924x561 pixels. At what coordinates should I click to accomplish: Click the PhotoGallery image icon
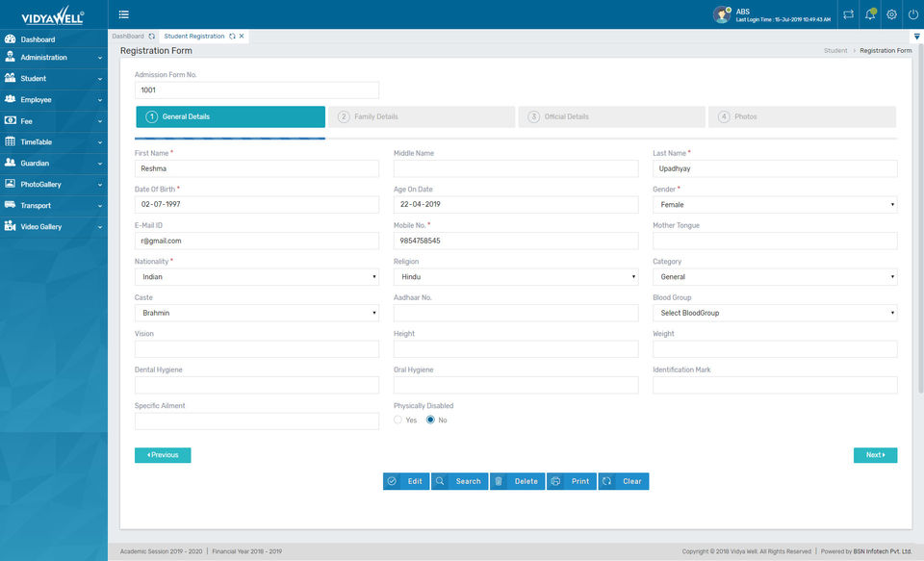[10, 184]
